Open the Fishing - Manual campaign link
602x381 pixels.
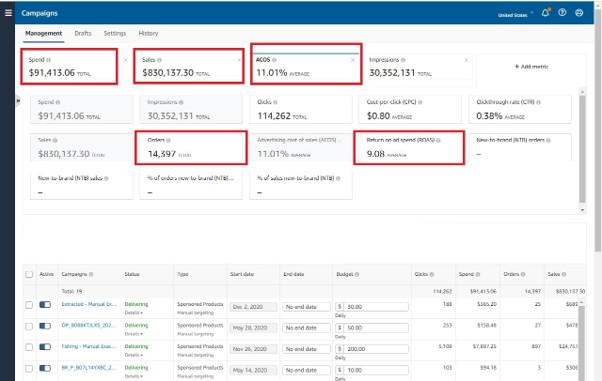tap(89, 346)
